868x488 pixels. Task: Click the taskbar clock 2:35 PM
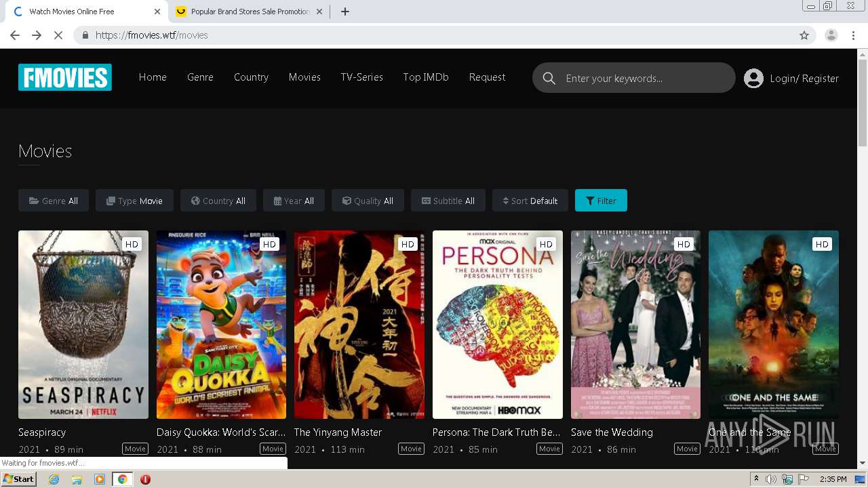[833, 479]
